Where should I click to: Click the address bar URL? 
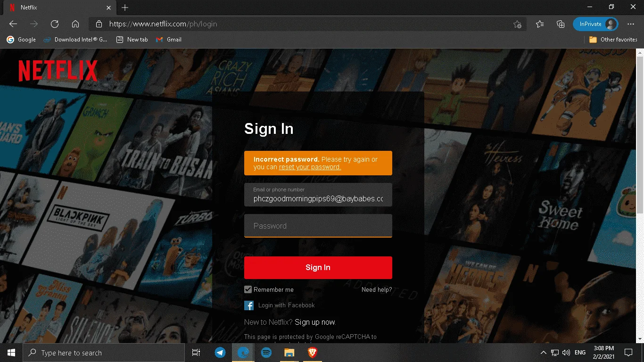point(163,24)
